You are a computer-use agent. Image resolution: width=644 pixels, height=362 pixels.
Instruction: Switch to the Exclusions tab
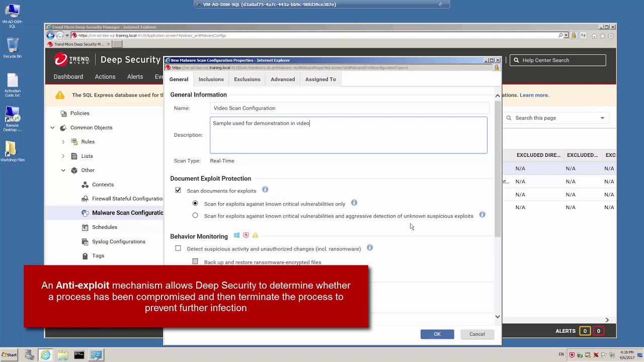[x=247, y=79]
